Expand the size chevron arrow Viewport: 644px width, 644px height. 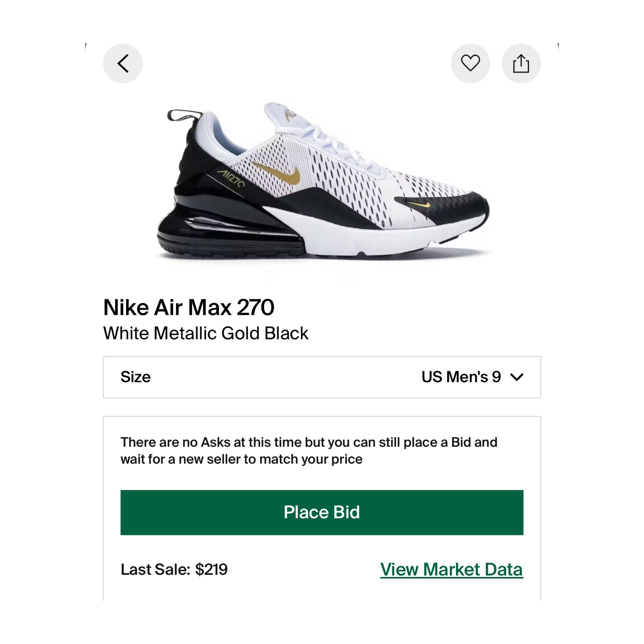tap(517, 377)
